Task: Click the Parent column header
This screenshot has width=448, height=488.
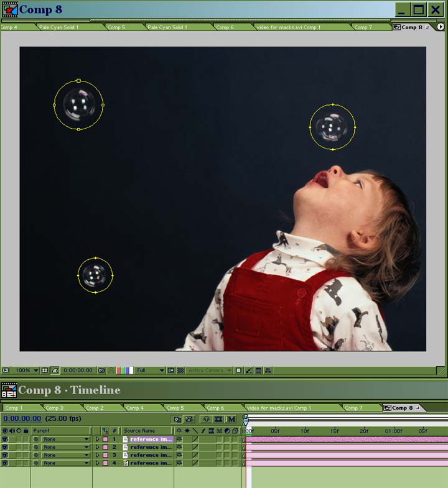Action: [61, 431]
